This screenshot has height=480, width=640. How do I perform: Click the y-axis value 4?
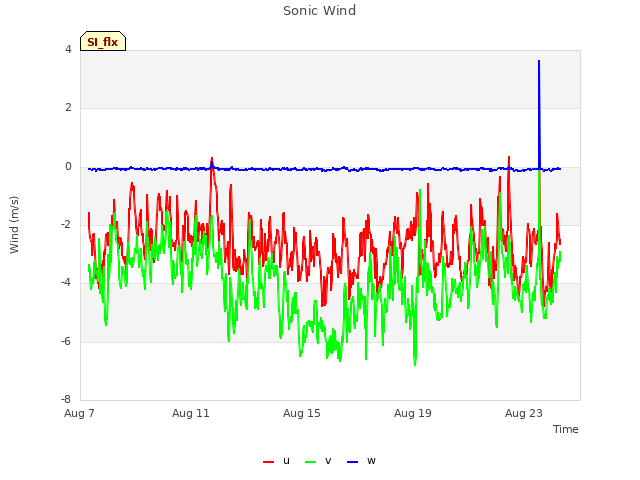(x=68, y=49)
